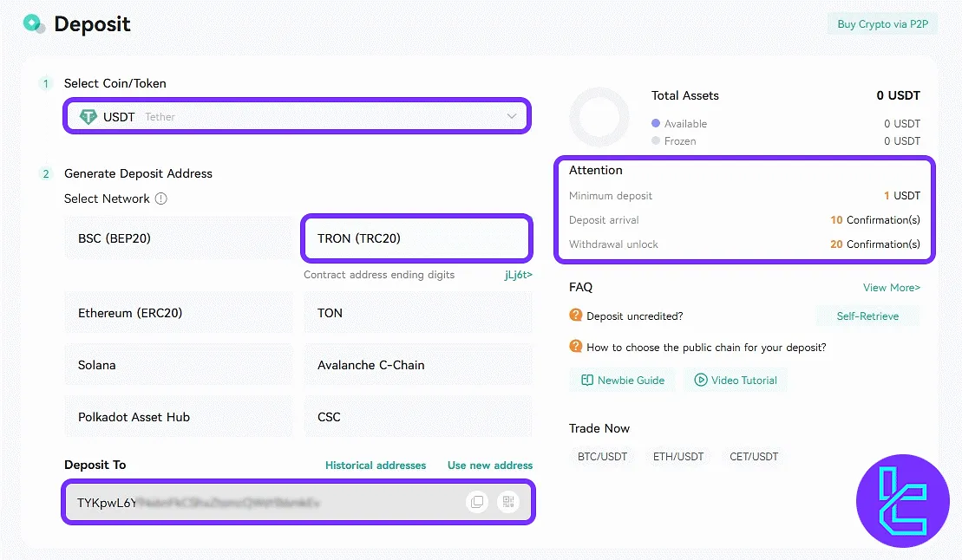962x560 pixels.
Task: Pick the Avalanche C-Chain network
Action: (418, 365)
